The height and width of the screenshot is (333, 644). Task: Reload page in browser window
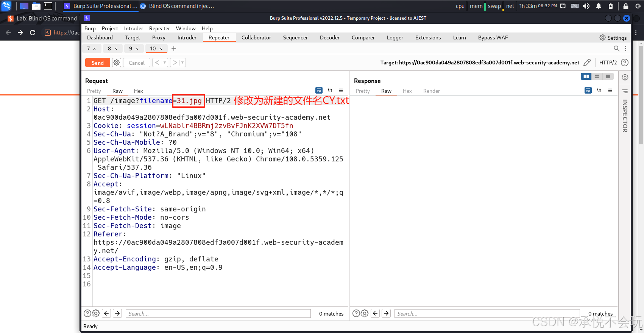[x=33, y=33]
